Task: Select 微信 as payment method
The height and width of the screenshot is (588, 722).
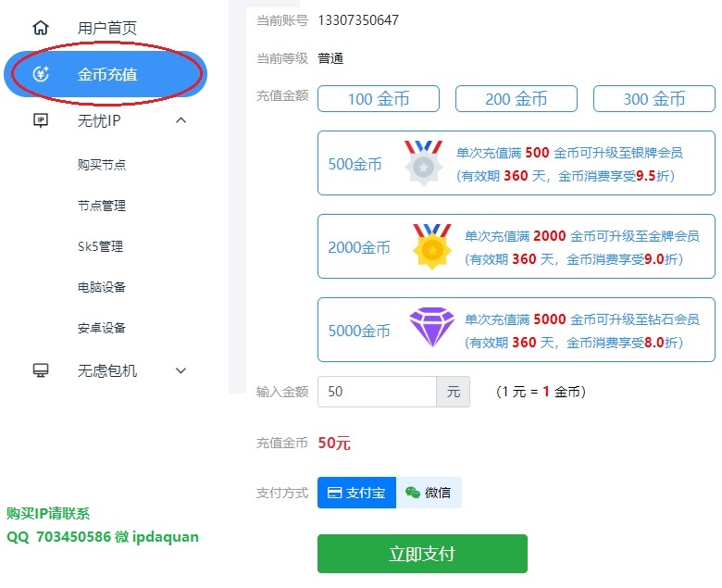Action: 429,493
